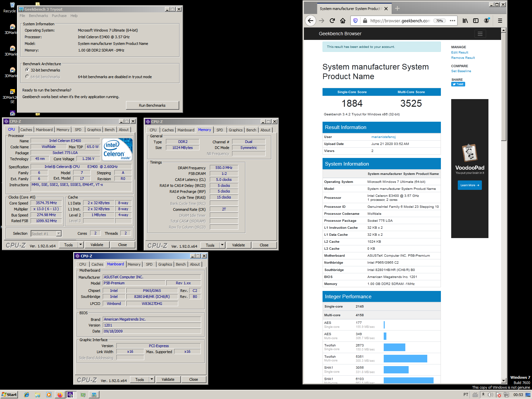Expand Geekbench Browser navigation menu
This screenshot has width=532, height=399.
pos(480,34)
